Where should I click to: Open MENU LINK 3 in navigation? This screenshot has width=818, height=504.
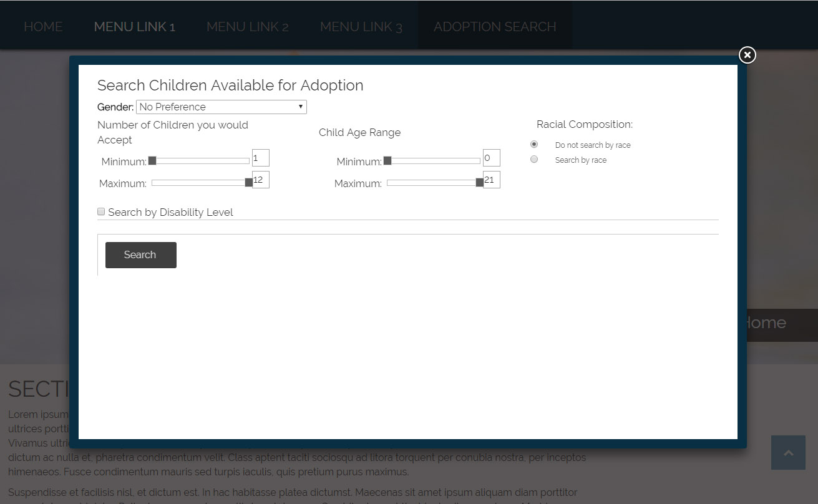pos(361,27)
